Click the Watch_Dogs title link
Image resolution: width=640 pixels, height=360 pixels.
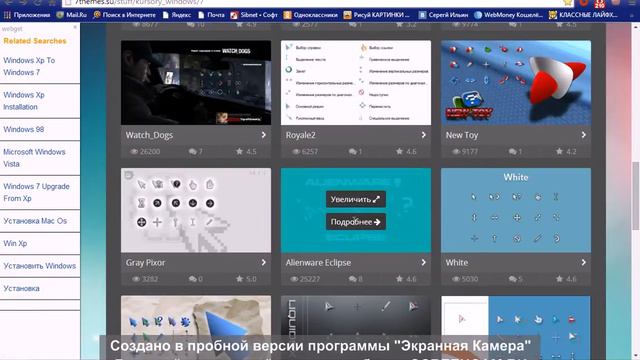149,135
